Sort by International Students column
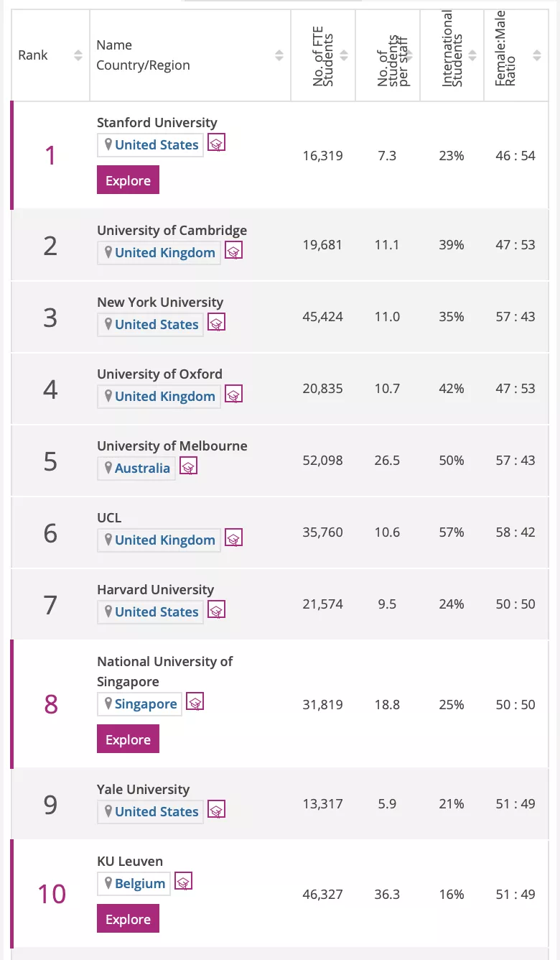Viewport: 560px width, 960px height. pyautogui.click(x=473, y=55)
